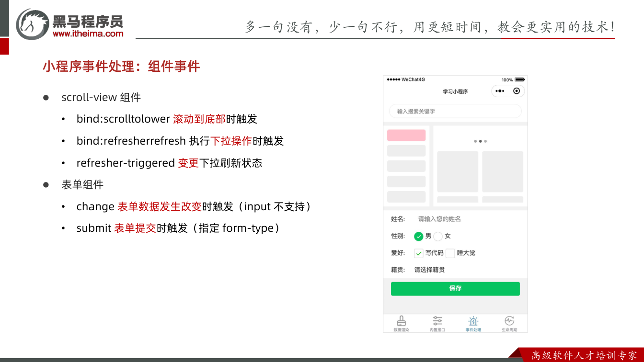Click the green 保存 button
Screen dimensions: 644x362
click(455, 289)
